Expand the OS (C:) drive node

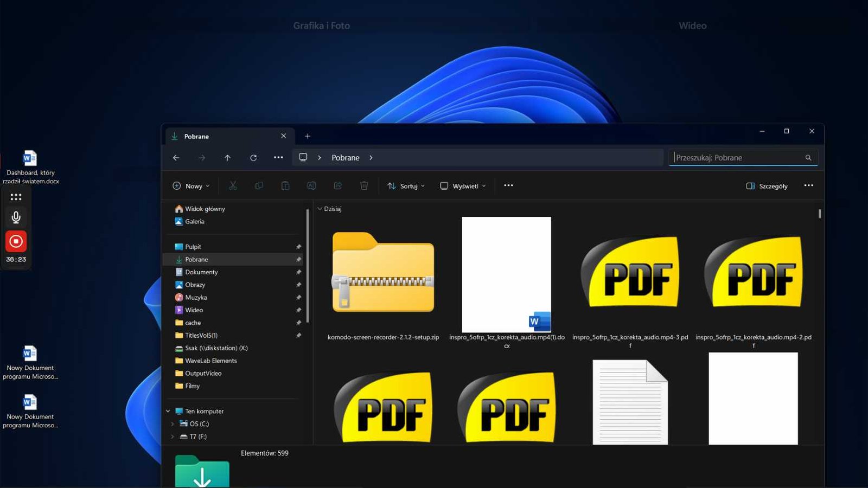173,424
